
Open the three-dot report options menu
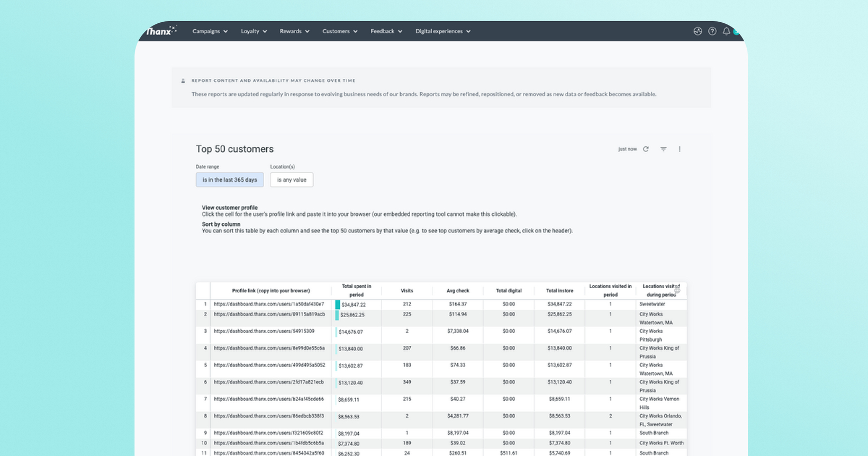click(680, 149)
